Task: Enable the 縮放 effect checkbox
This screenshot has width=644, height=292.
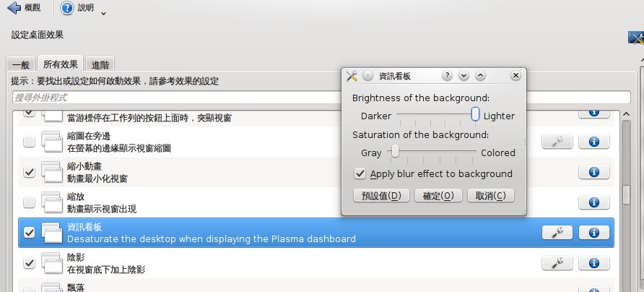Action: [29, 202]
